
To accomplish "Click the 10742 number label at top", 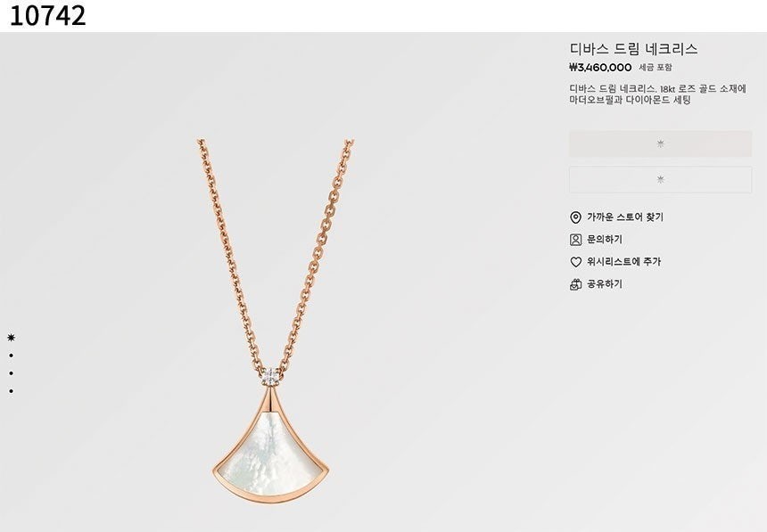I will click(47, 16).
